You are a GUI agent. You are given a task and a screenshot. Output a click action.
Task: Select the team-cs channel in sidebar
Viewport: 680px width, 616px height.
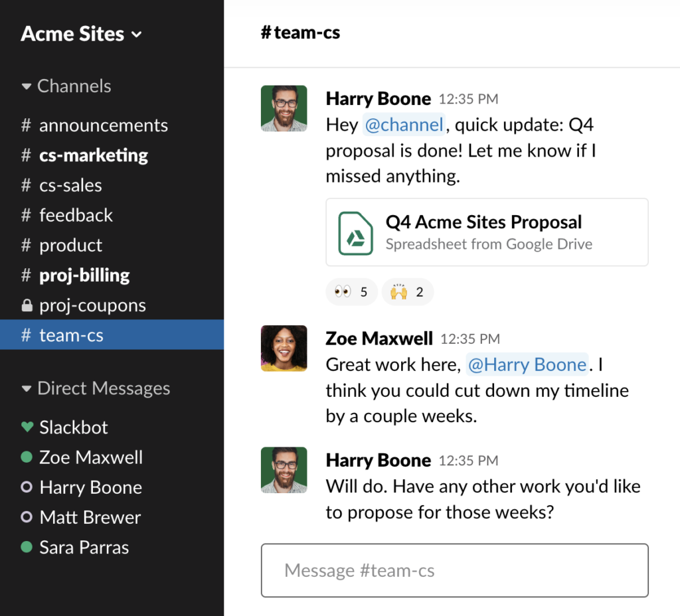tap(112, 335)
